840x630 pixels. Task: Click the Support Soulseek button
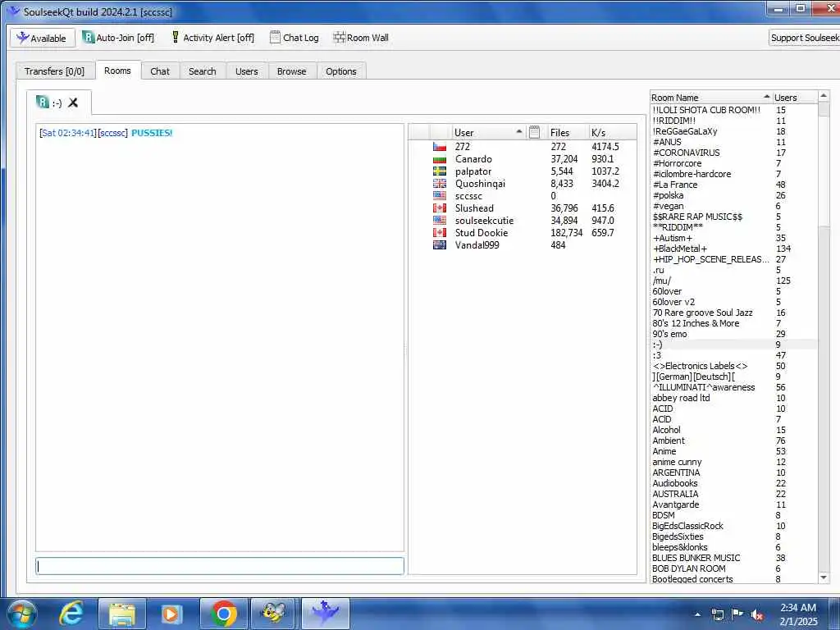click(x=804, y=38)
